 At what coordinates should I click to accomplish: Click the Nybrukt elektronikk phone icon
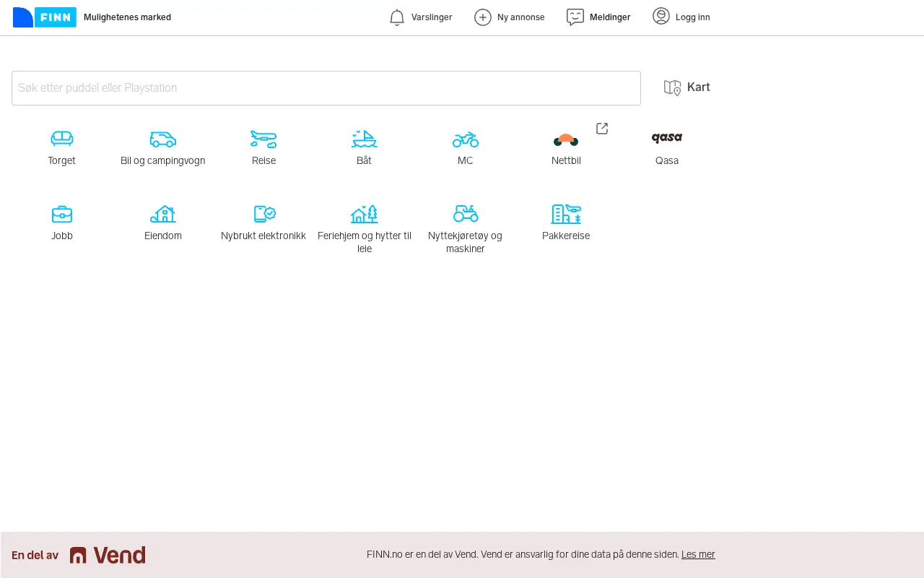click(x=265, y=214)
